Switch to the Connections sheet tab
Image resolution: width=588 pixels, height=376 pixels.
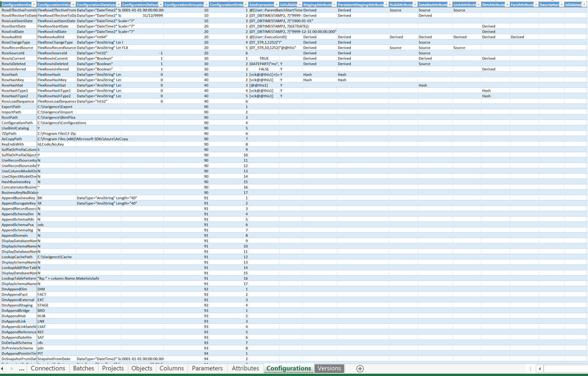pos(48,369)
